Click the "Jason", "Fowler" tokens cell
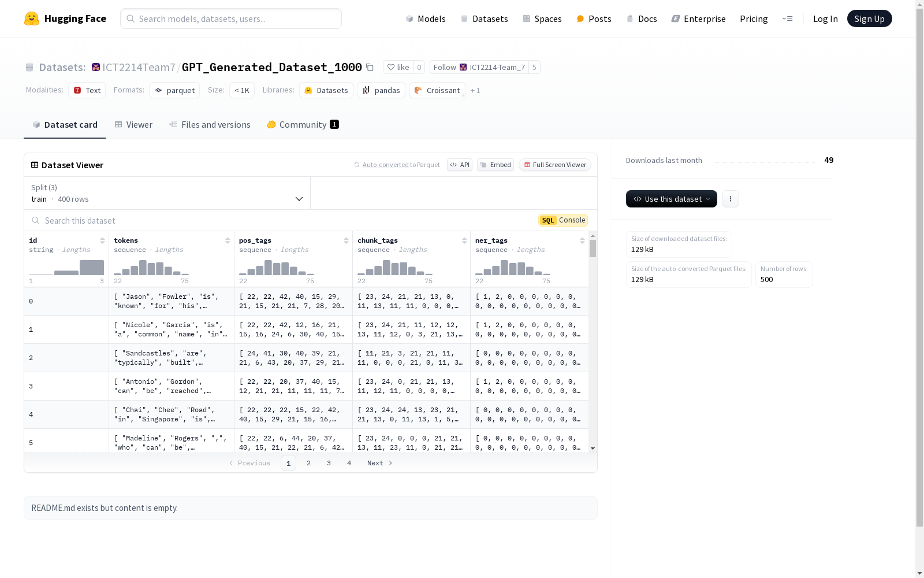 click(x=172, y=301)
